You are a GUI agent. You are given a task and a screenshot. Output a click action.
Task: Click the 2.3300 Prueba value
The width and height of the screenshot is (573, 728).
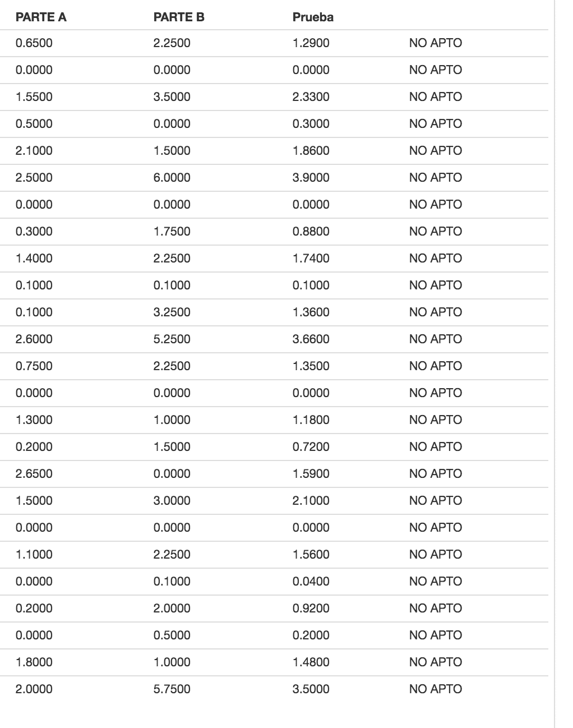point(311,97)
